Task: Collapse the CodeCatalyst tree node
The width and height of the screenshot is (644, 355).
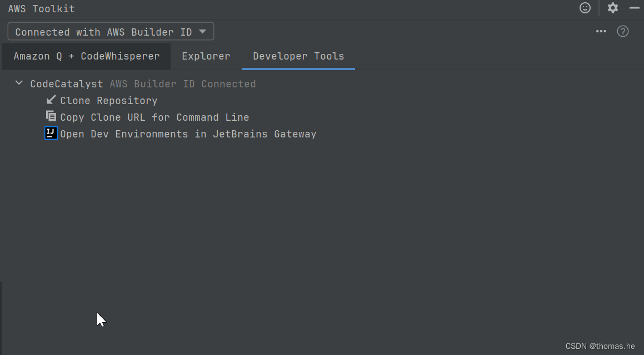Action: tap(19, 83)
